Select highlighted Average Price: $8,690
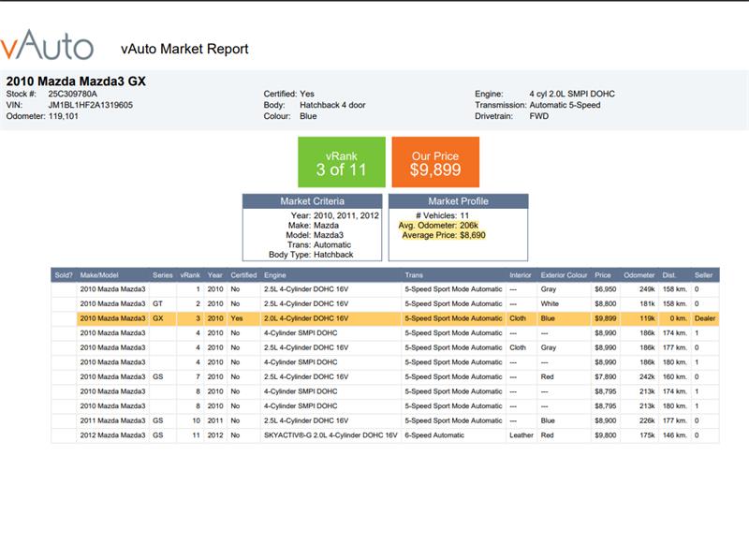The image size is (749, 560). (x=444, y=235)
